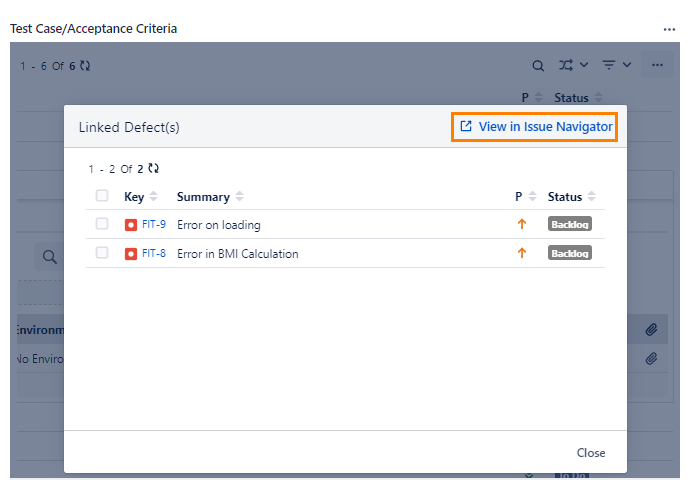Close the Linked Defect(s) dialog

[x=591, y=453]
